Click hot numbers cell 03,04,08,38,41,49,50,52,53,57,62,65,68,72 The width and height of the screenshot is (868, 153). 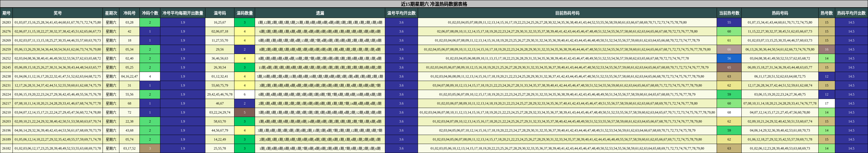click(x=780, y=58)
